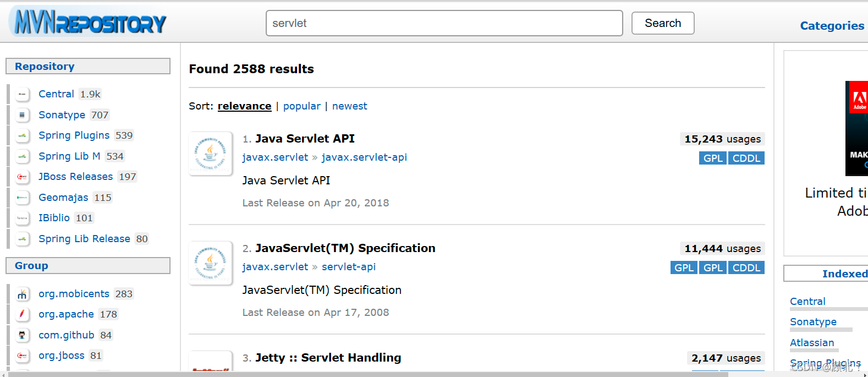Click the Geomajas repository icon
The image size is (868, 377).
[22, 198]
